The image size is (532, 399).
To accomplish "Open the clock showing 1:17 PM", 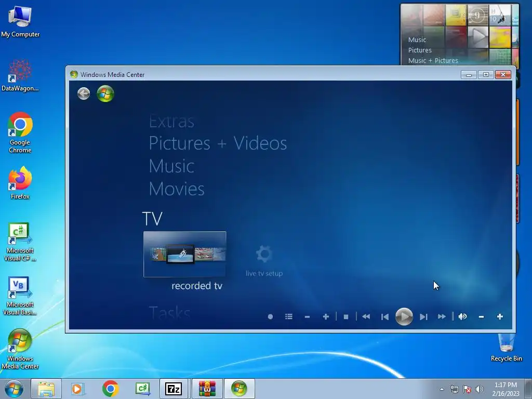I will tap(506, 389).
